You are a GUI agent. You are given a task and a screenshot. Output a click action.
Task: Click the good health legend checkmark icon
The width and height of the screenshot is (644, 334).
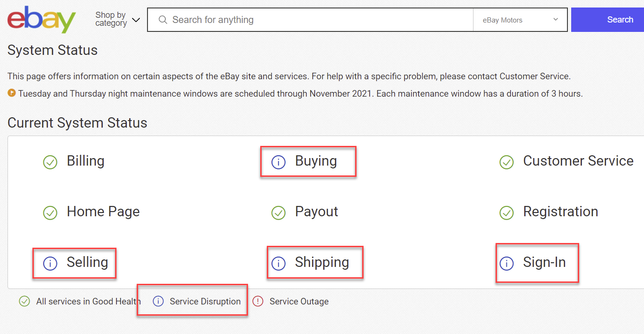click(x=24, y=301)
